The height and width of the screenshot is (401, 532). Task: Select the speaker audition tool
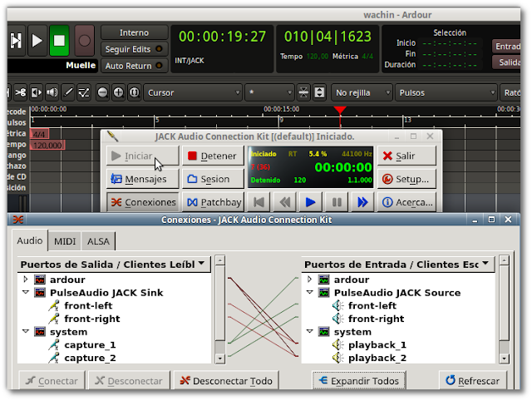52,92
